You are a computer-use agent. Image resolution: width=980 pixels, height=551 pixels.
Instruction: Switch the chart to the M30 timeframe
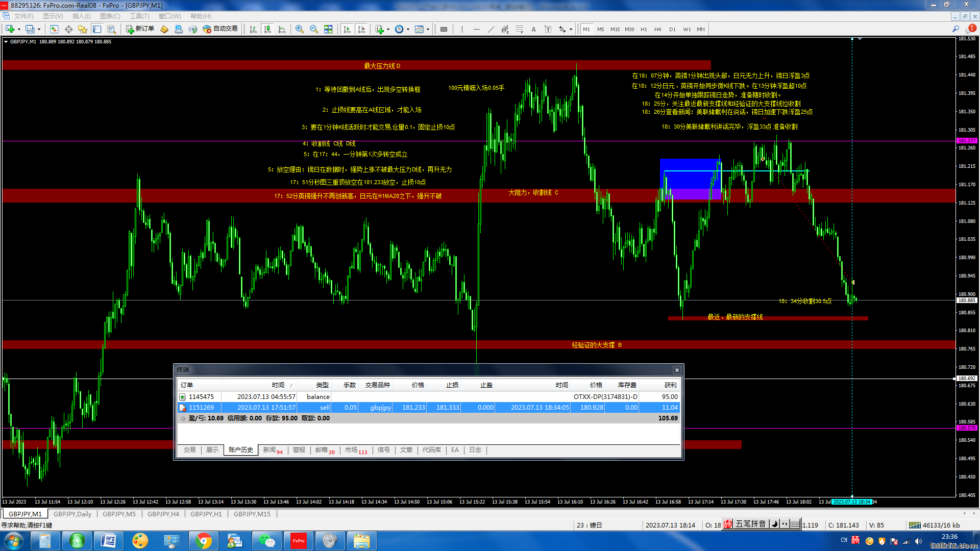[x=629, y=29]
